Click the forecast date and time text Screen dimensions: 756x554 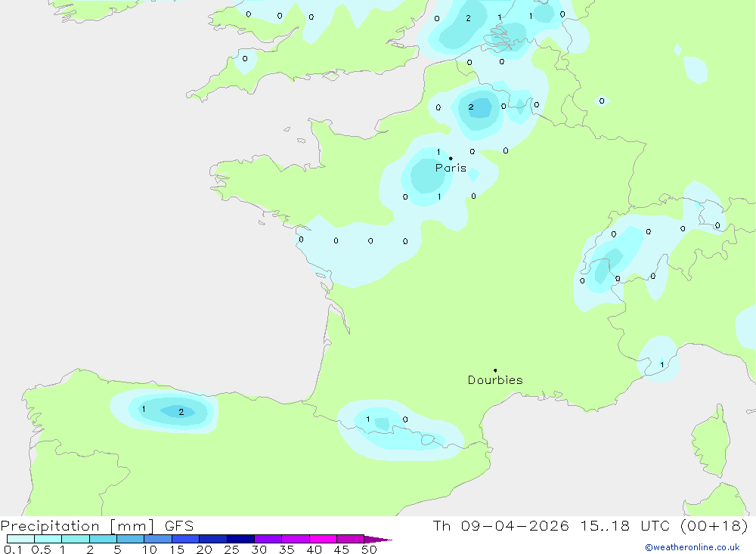click(x=590, y=525)
